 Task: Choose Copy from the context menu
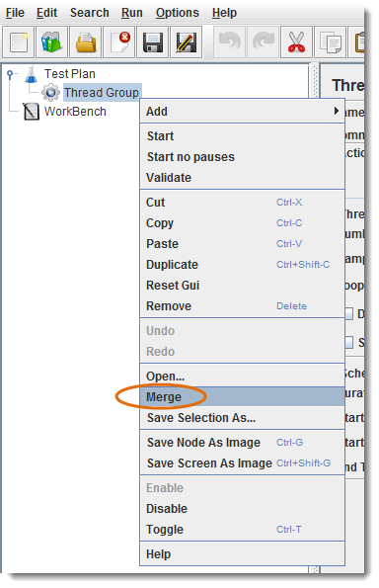coord(243,222)
